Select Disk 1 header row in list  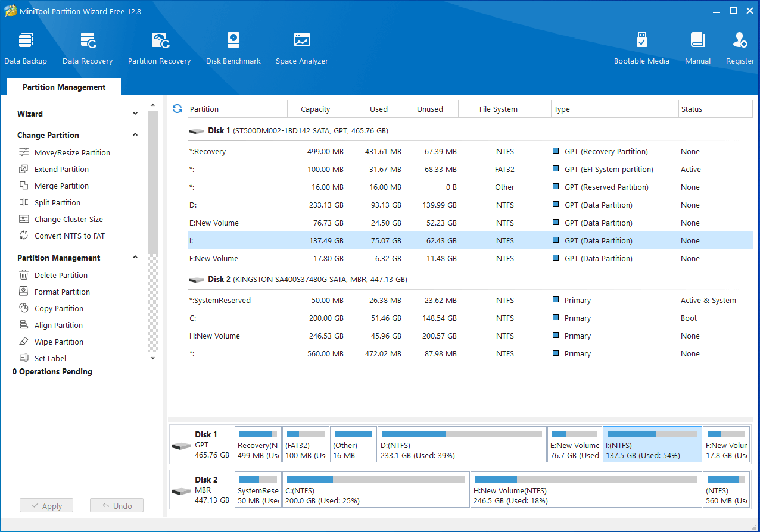(x=470, y=130)
